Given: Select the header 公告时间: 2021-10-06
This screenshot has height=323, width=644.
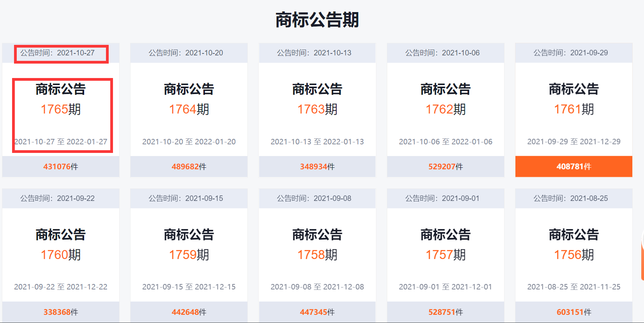Looking at the screenshot, I should (x=446, y=53).
